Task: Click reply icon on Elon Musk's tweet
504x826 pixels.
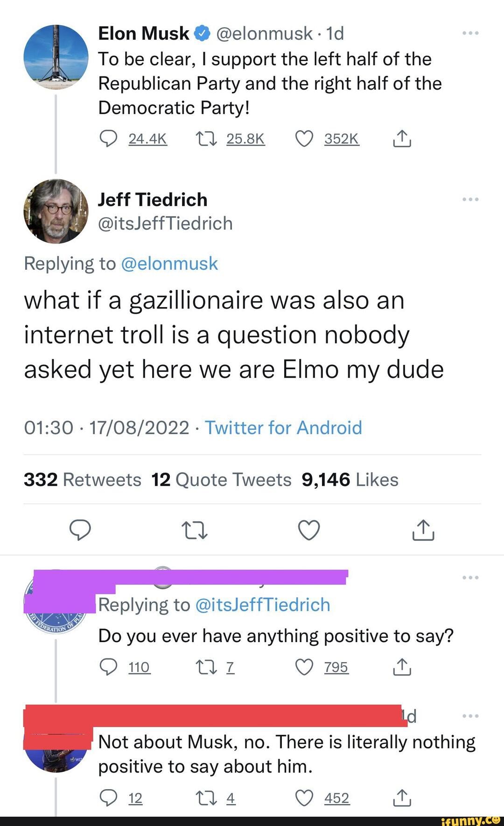Action: click(108, 139)
